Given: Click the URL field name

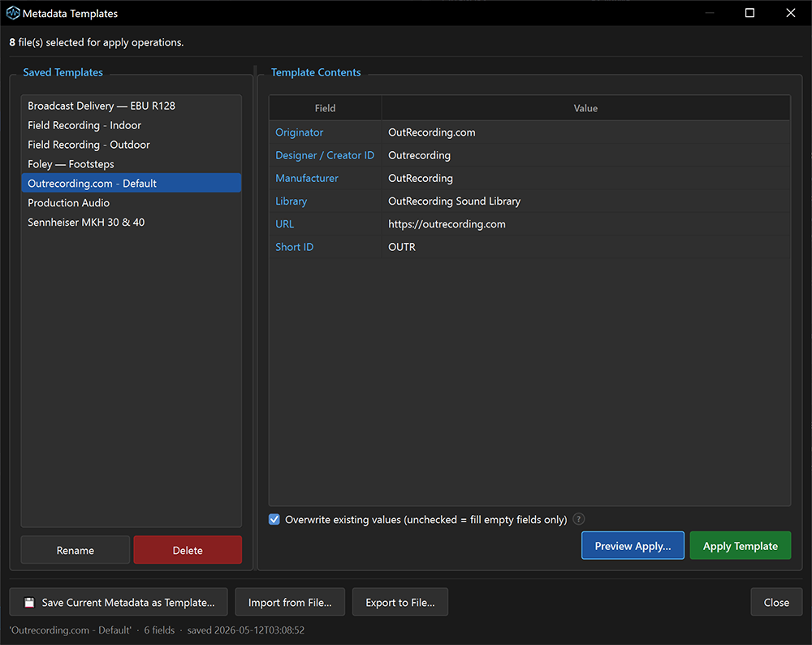Looking at the screenshot, I should coord(285,224).
